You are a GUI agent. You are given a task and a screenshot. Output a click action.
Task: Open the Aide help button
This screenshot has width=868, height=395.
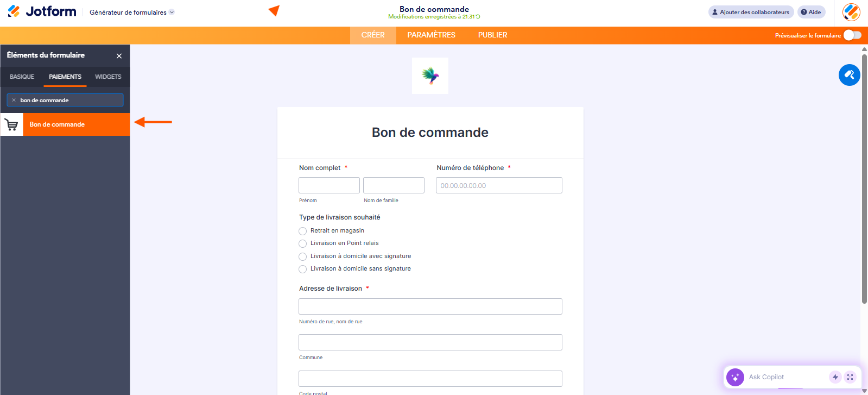[811, 11]
